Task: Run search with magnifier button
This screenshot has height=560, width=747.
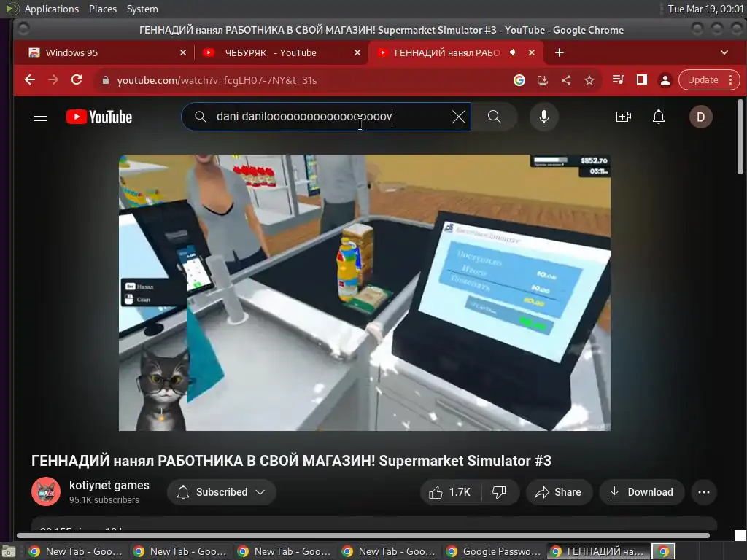Action: click(494, 117)
